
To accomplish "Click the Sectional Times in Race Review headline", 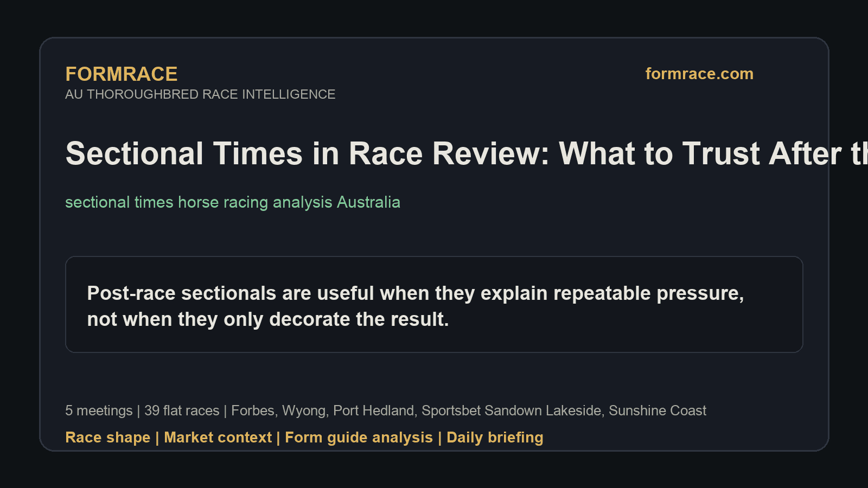I will point(467,153).
